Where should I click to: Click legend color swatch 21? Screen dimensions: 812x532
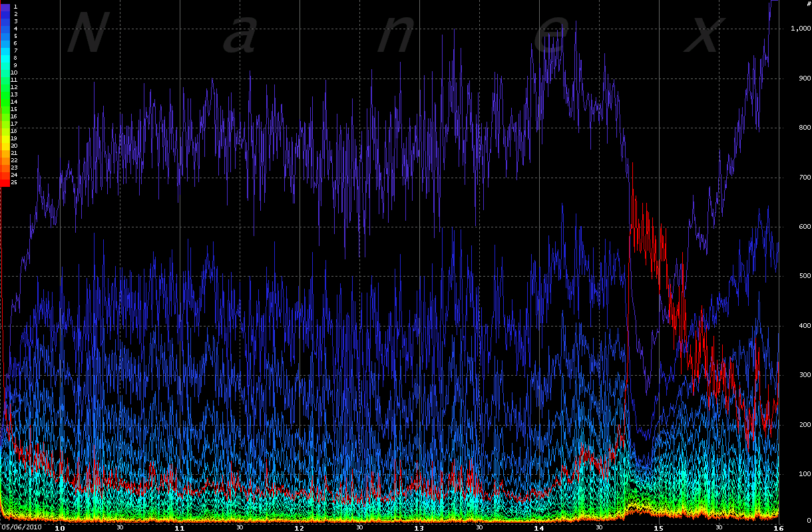[x=5, y=152]
